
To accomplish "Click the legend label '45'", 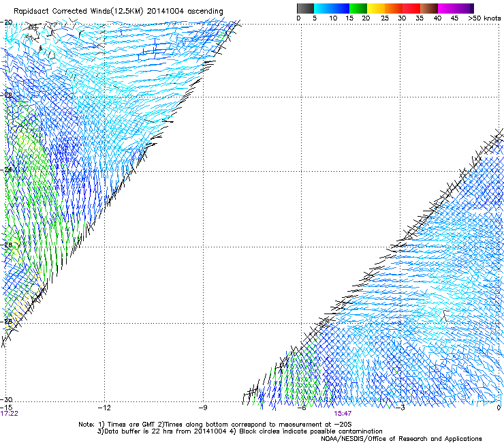I will 454,18.
